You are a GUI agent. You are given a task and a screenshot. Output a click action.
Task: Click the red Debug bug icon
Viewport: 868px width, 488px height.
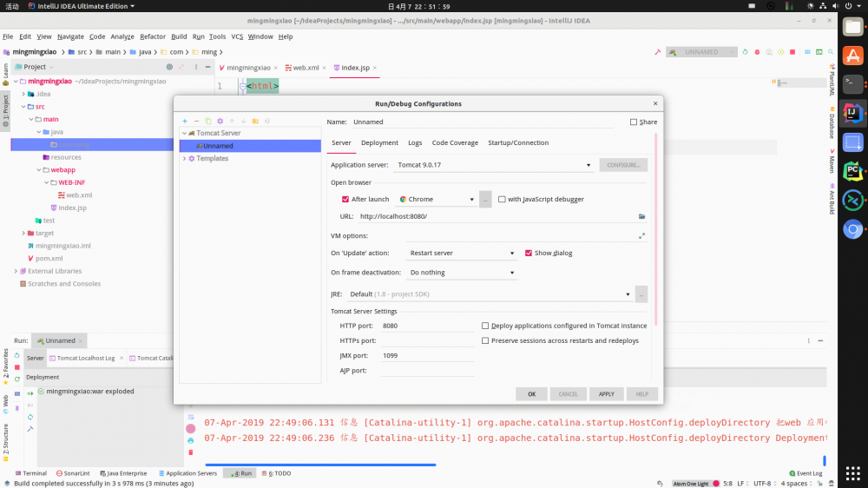click(x=757, y=52)
